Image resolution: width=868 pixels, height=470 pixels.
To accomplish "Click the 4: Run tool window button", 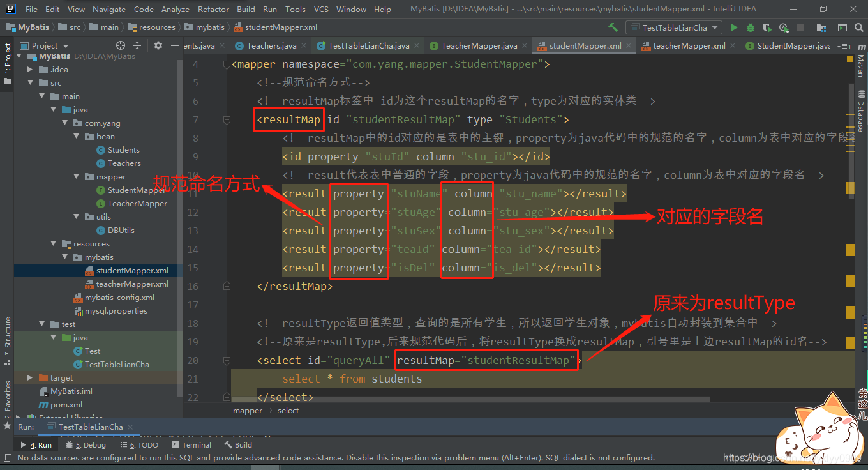I will [36, 445].
